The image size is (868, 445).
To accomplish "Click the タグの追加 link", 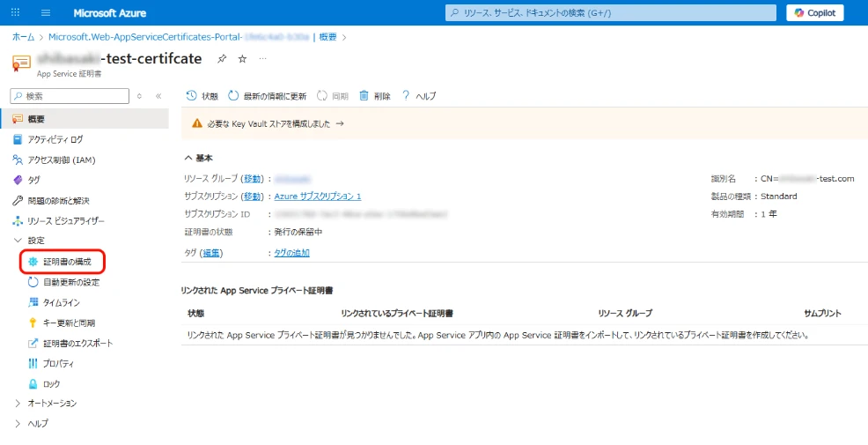I will click(x=291, y=253).
